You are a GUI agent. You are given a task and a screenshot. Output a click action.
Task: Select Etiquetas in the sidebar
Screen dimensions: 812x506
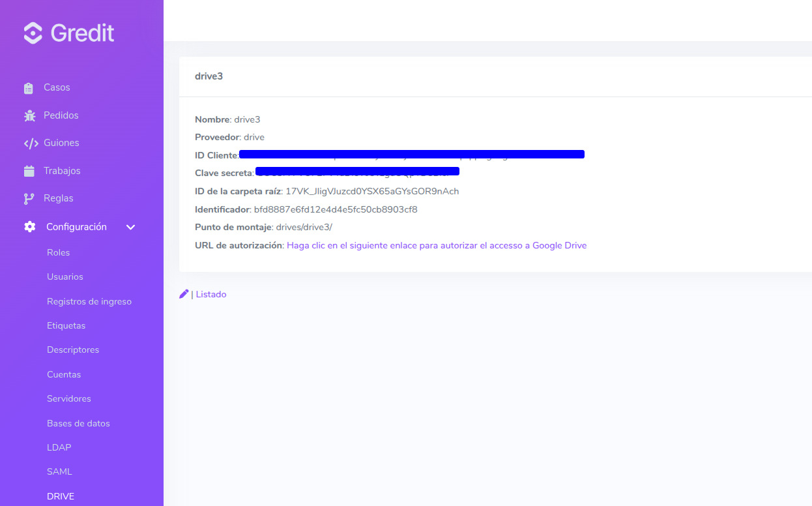[x=66, y=325]
